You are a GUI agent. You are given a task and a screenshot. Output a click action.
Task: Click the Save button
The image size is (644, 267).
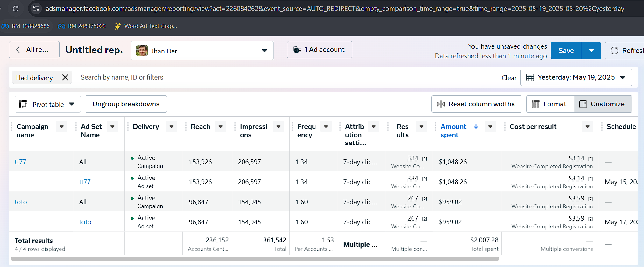coord(566,51)
